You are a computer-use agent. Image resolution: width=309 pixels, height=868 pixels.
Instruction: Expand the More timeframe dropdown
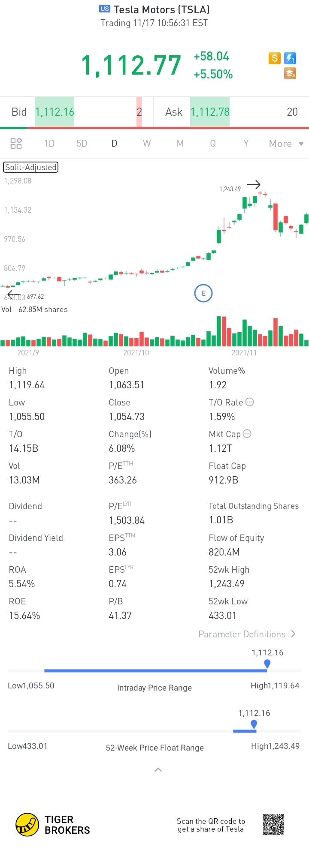coord(286,144)
